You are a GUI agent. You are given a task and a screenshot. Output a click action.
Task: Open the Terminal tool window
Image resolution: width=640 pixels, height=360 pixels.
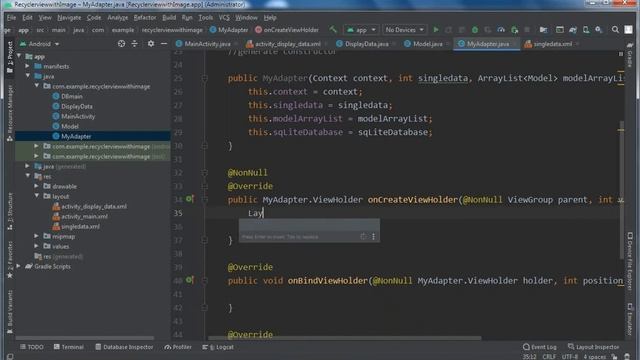coord(69,347)
